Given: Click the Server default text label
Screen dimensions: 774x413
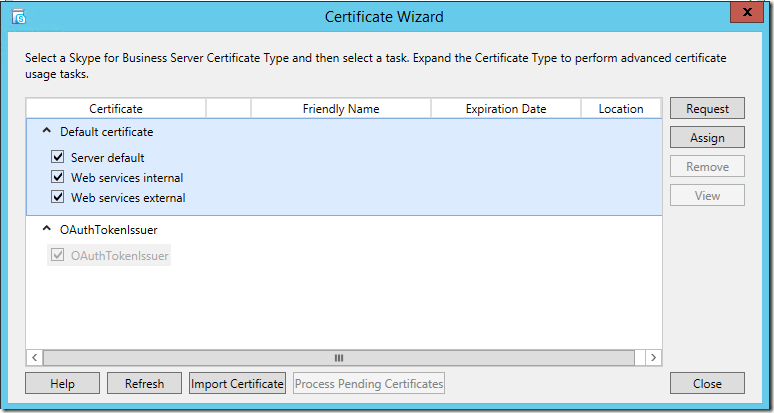Looking at the screenshot, I should (x=108, y=158).
